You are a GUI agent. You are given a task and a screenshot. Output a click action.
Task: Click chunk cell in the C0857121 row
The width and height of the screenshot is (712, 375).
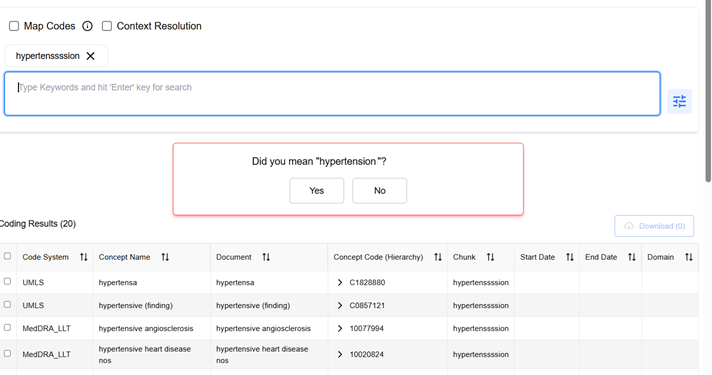point(480,306)
